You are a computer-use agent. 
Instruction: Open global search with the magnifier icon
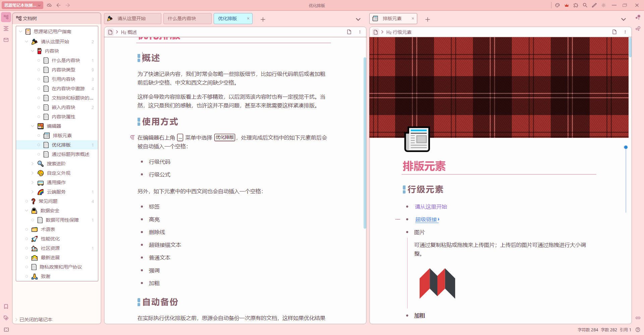click(585, 5)
